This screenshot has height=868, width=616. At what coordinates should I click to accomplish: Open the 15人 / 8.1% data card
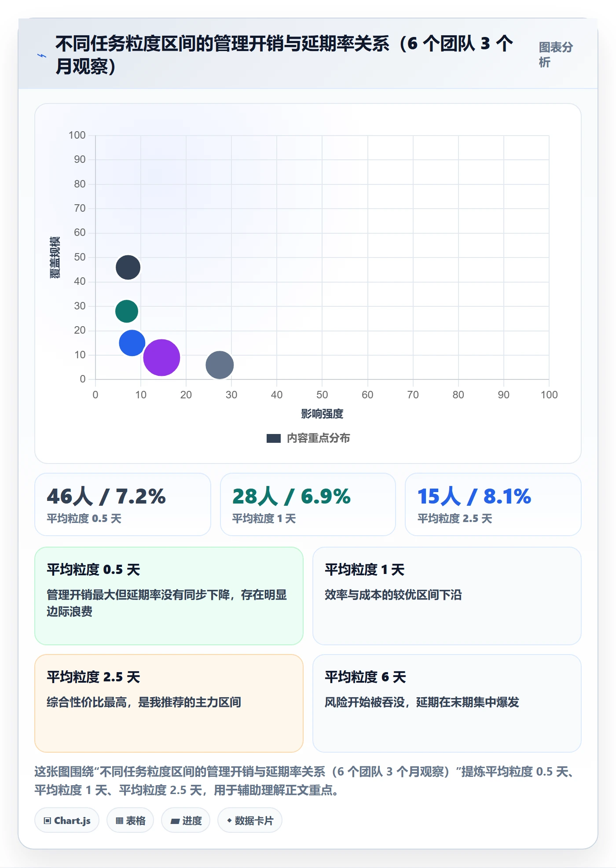(493, 504)
